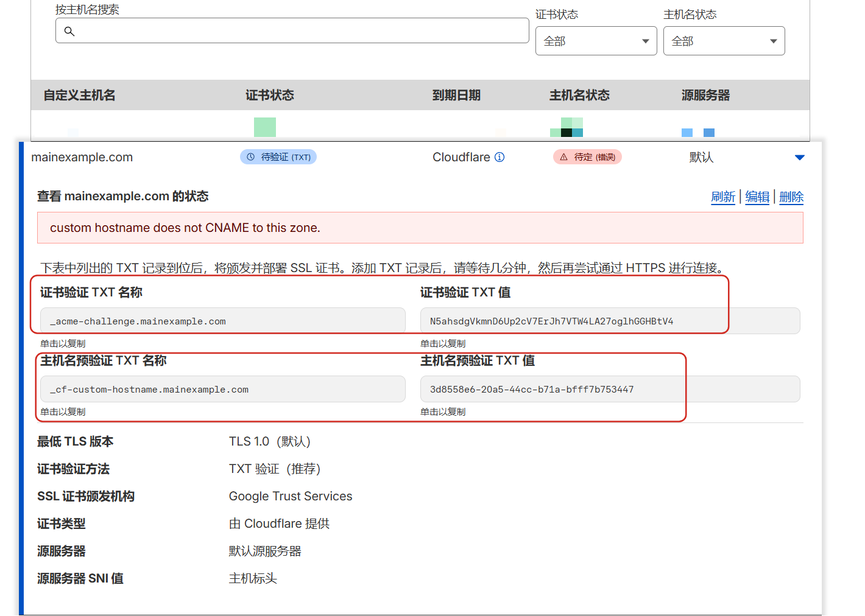Copy the _acme-challenge.mainexample.com TXT name
Image resolution: width=865 pixels, height=616 pixels.
click(222, 321)
